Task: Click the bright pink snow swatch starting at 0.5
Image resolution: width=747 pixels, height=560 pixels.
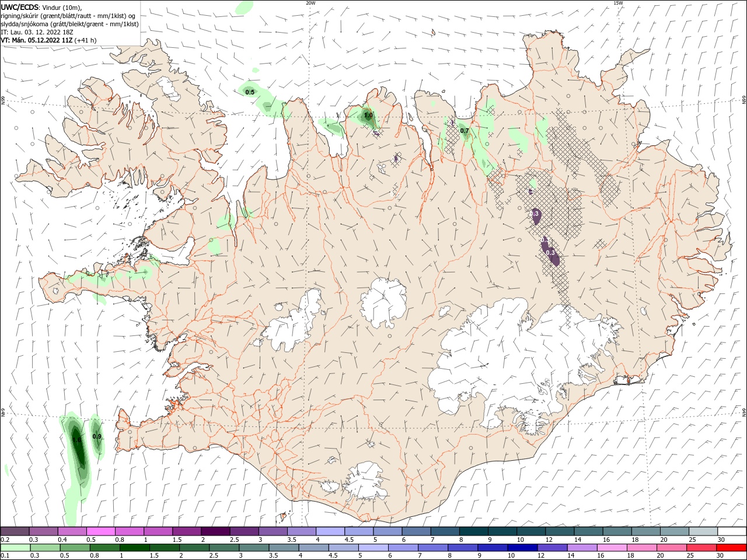Action: [x=100, y=531]
